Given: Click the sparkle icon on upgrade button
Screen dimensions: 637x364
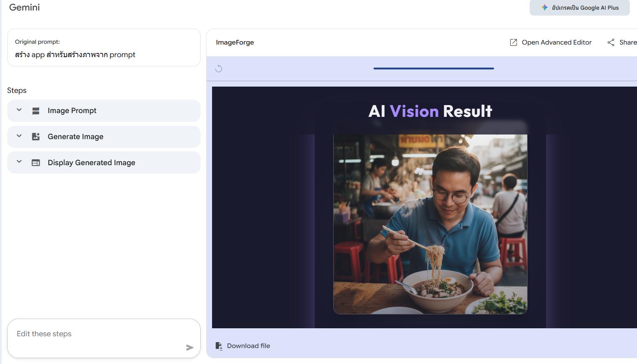Looking at the screenshot, I should click(544, 8).
